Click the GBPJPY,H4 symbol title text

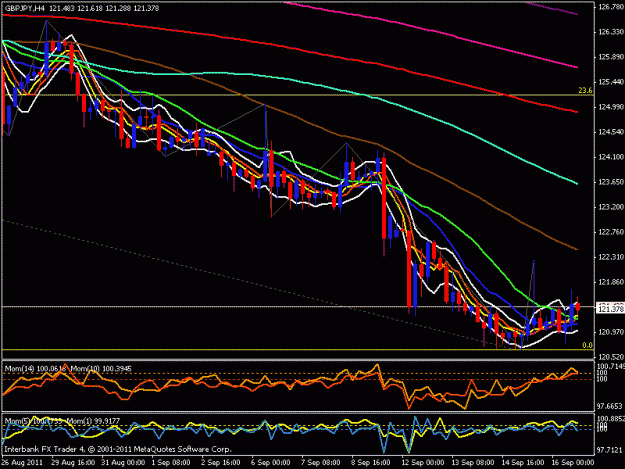pyautogui.click(x=26, y=8)
